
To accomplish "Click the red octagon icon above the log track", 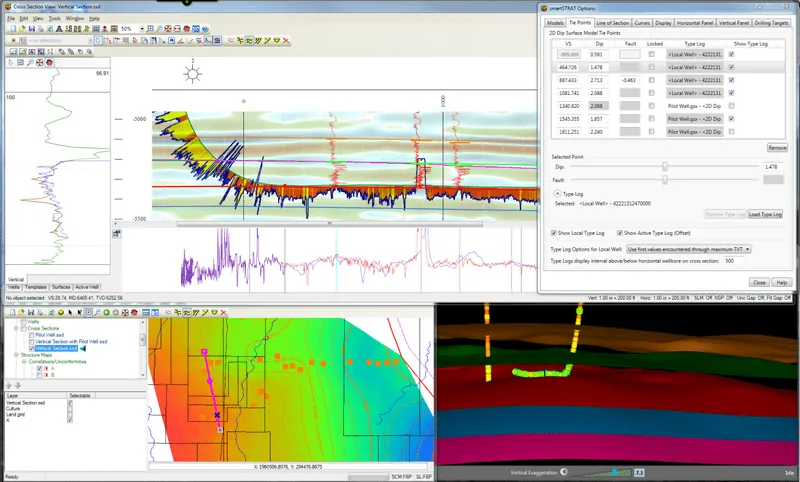I will click(x=49, y=62).
